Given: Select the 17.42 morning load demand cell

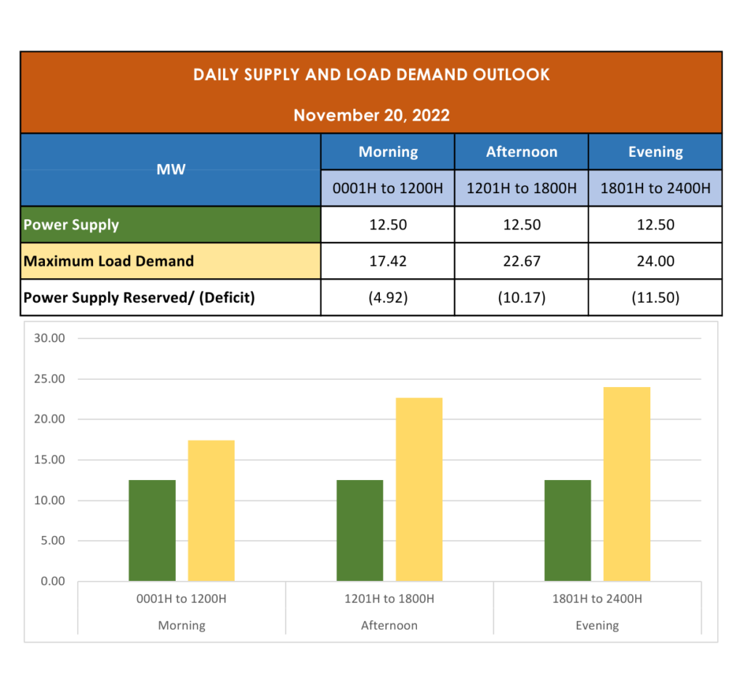Looking at the screenshot, I should pyautogui.click(x=388, y=261).
